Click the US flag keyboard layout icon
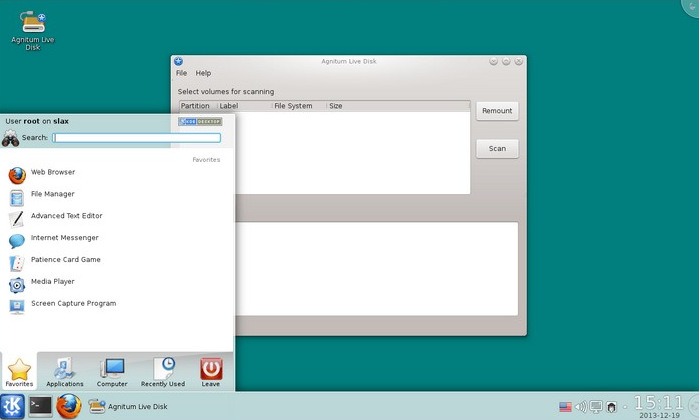The width and height of the screenshot is (700, 420). pos(565,407)
